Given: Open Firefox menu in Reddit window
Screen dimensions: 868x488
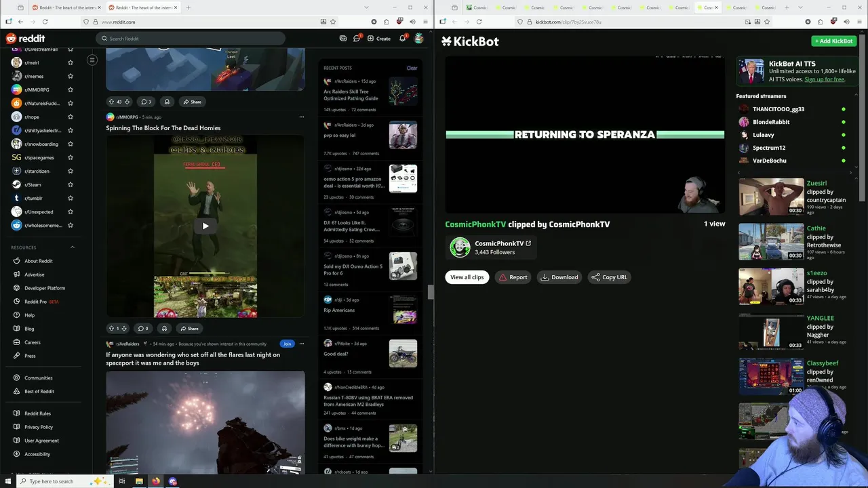Looking at the screenshot, I should 424,22.
